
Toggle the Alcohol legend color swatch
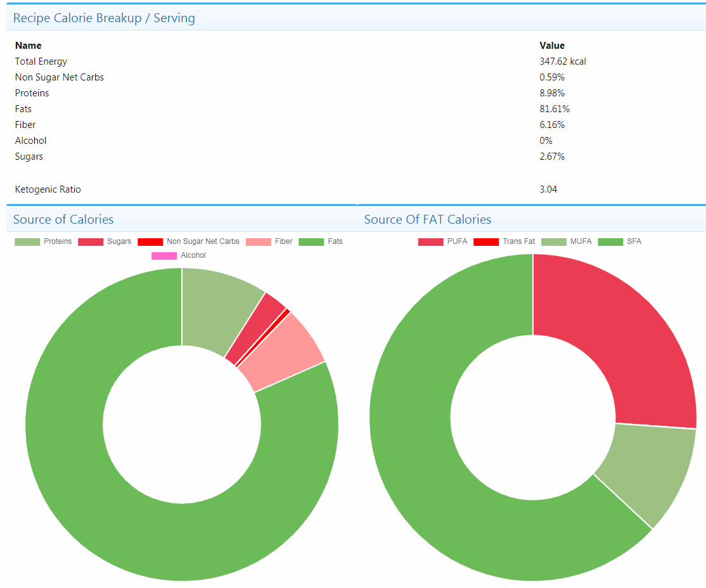(x=164, y=256)
